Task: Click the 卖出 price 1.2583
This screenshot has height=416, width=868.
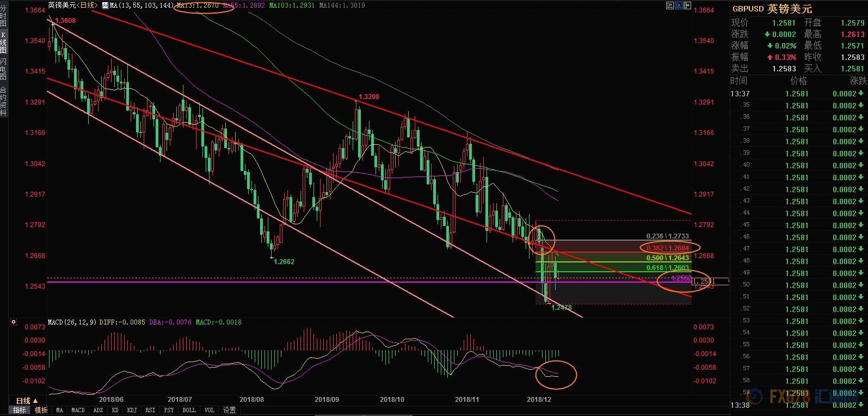Action: click(x=784, y=69)
